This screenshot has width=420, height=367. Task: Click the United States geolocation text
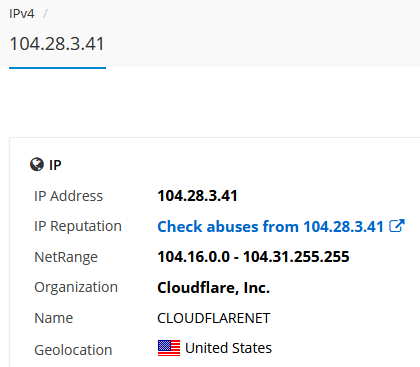(x=228, y=348)
